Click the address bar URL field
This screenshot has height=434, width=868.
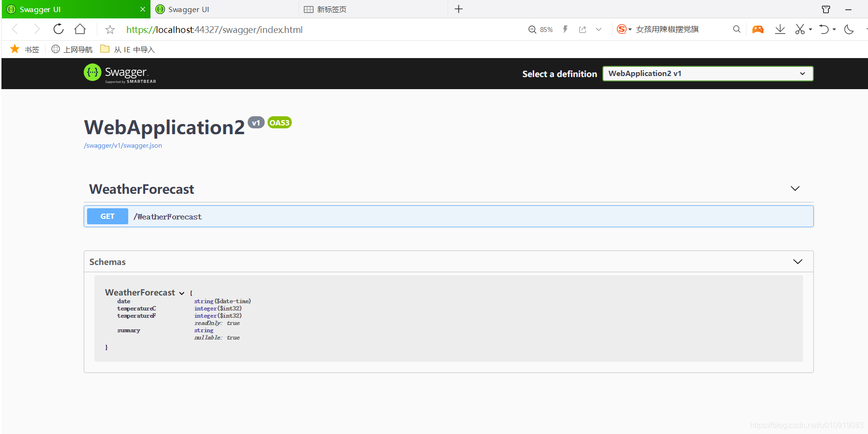(214, 30)
